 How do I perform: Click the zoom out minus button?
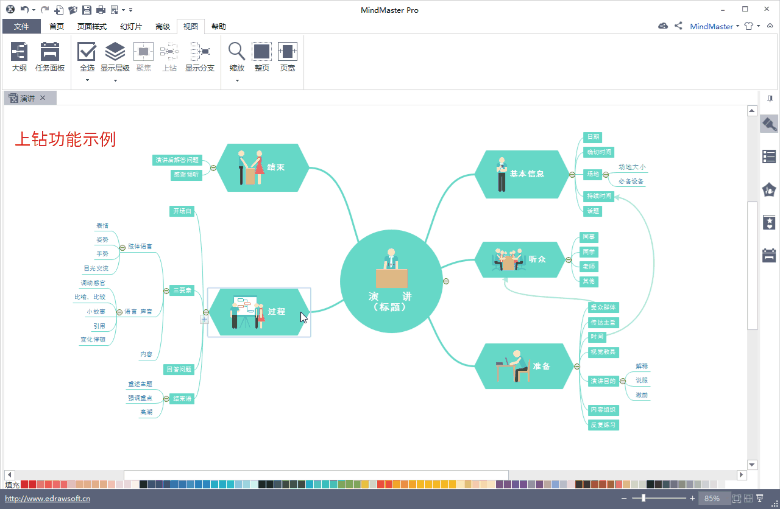(x=624, y=498)
